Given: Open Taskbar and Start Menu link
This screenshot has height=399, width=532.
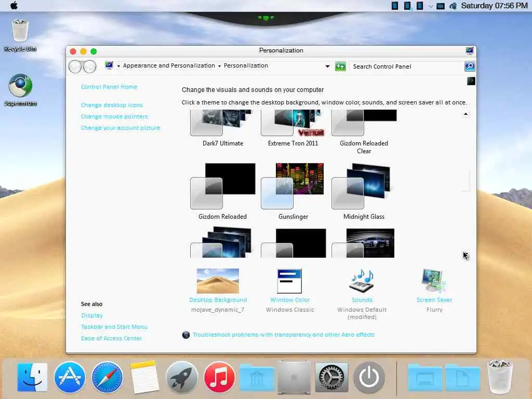Looking at the screenshot, I should click(114, 327).
